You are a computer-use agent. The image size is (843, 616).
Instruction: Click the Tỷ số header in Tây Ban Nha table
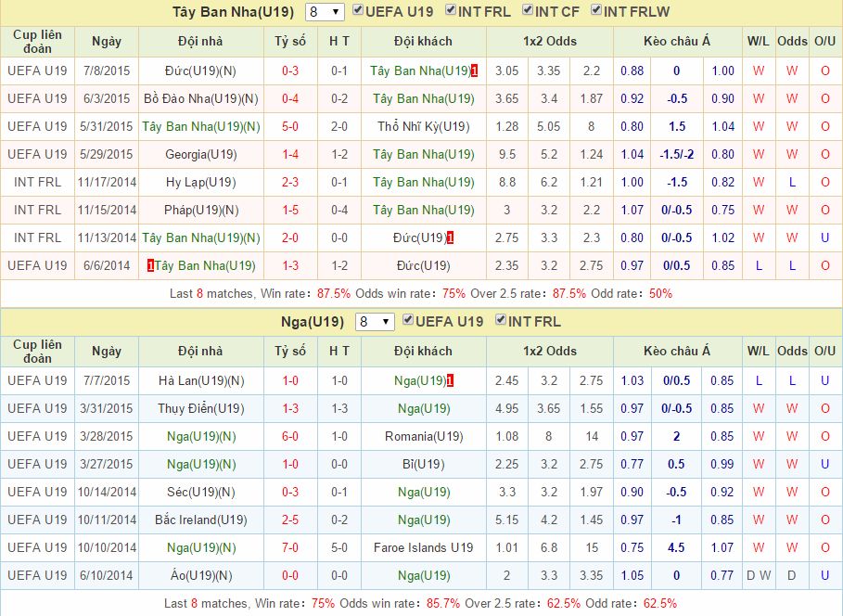pos(290,42)
